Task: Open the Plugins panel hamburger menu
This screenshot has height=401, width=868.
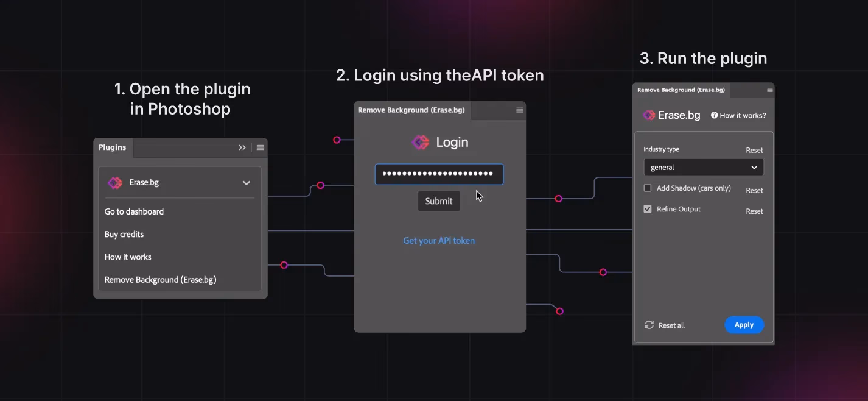Action: click(x=261, y=147)
